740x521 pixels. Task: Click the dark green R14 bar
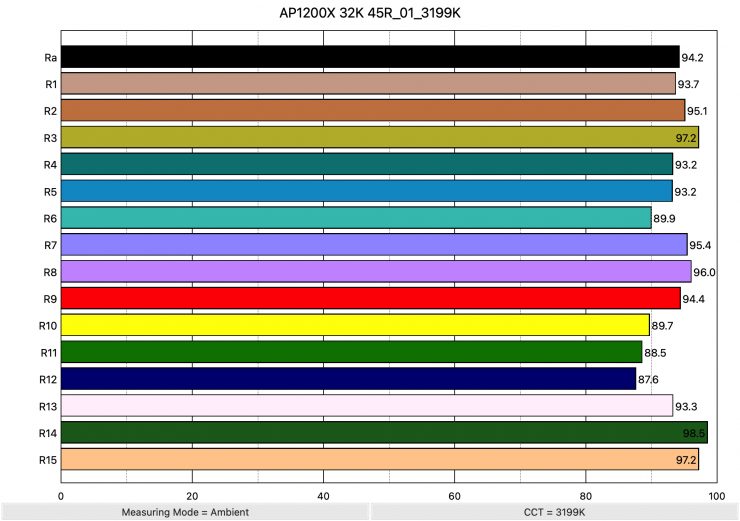tap(384, 433)
